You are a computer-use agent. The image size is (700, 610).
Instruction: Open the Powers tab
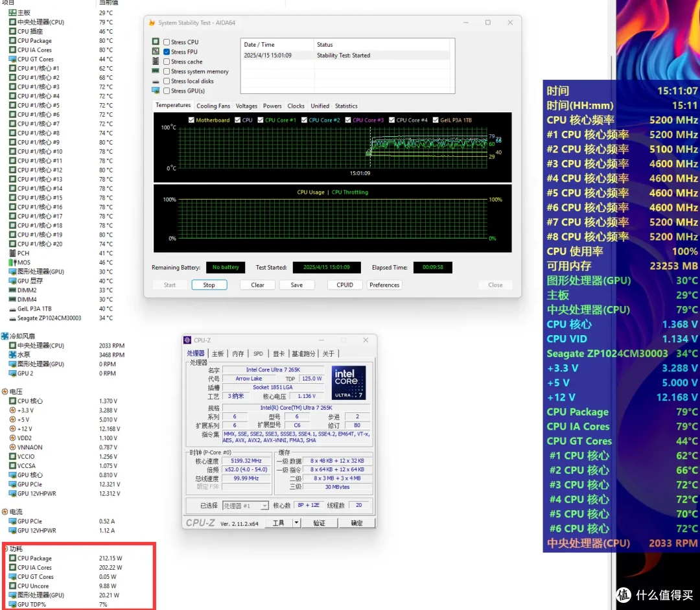click(272, 106)
